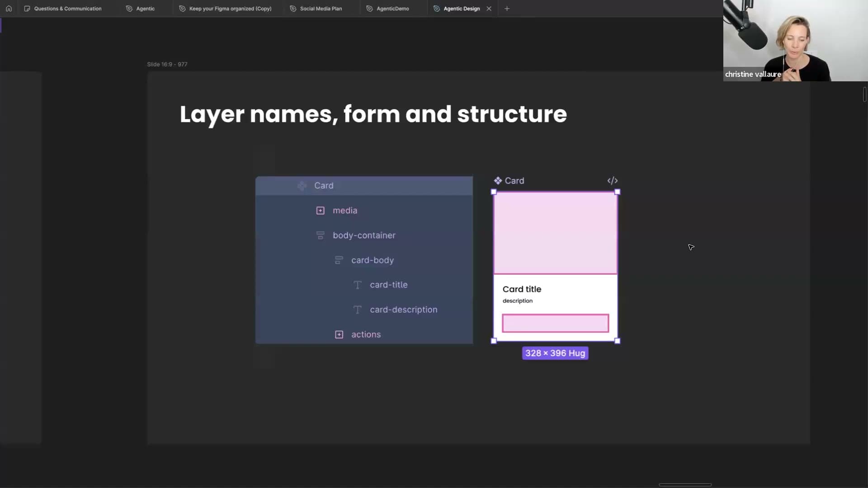Select the card-title text layer
Screen dimensions: 868x488
[364, 285]
